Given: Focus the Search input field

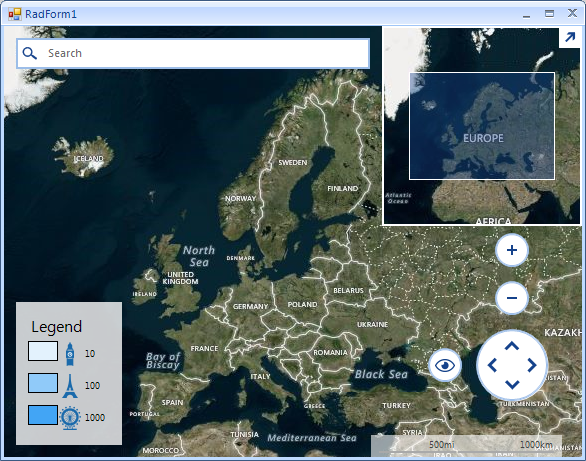Looking at the screenshot, I should (x=193, y=53).
